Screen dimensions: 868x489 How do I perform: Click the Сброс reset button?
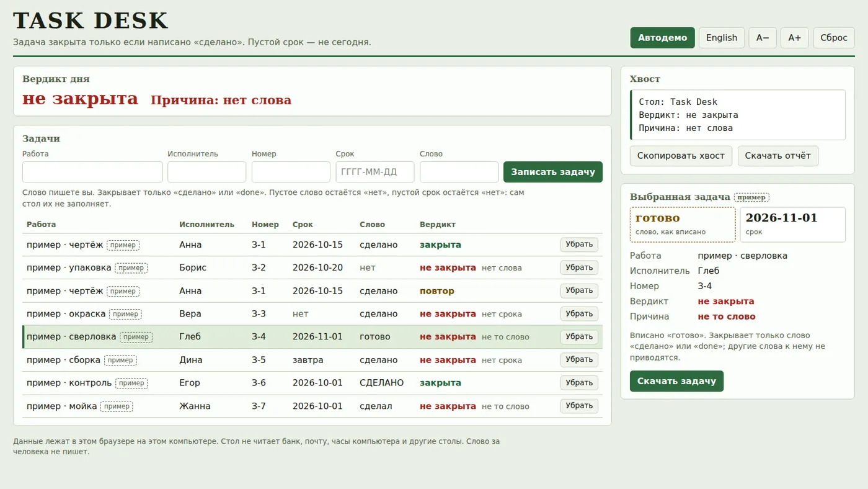click(x=834, y=38)
